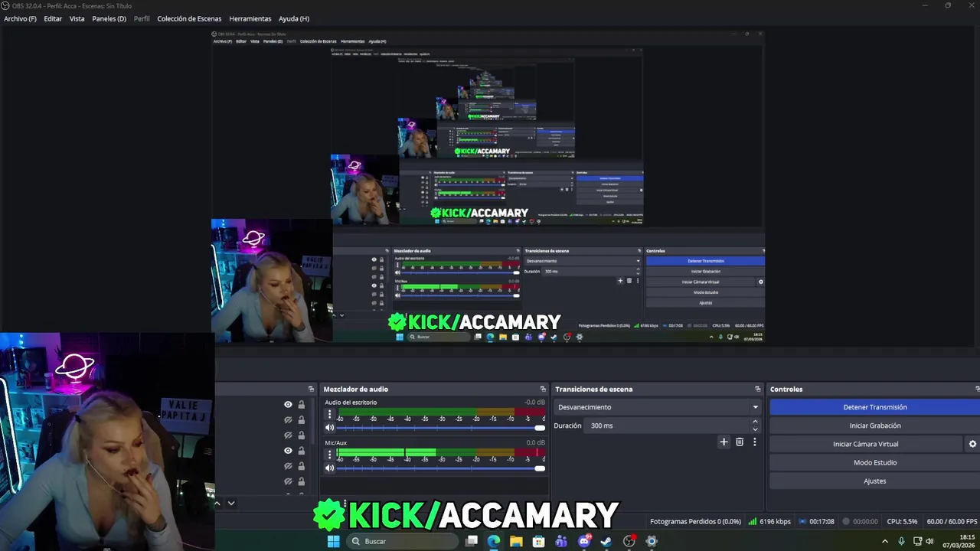980x551 pixels.
Task: Open the Vista menu
Action: [77, 18]
